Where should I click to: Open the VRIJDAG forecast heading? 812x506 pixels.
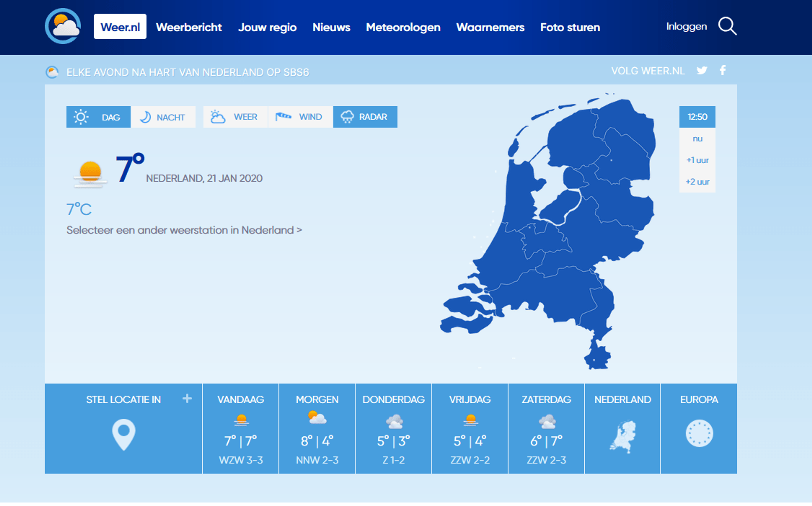tap(470, 399)
